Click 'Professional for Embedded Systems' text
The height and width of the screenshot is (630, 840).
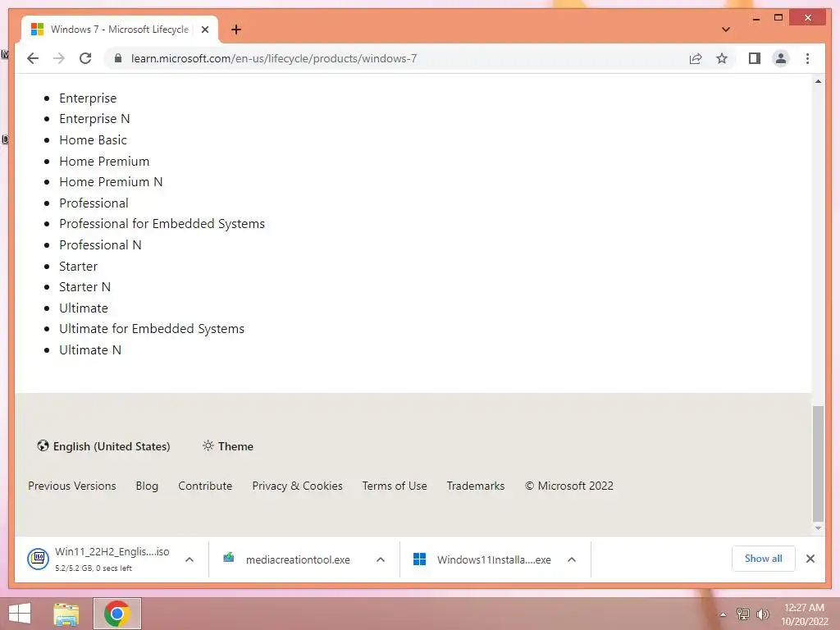tap(162, 224)
